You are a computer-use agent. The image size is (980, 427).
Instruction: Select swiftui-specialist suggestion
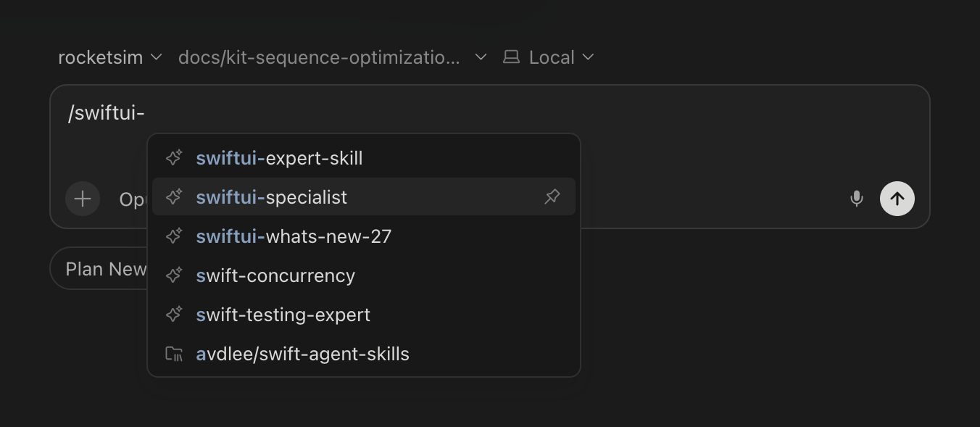[x=364, y=197]
